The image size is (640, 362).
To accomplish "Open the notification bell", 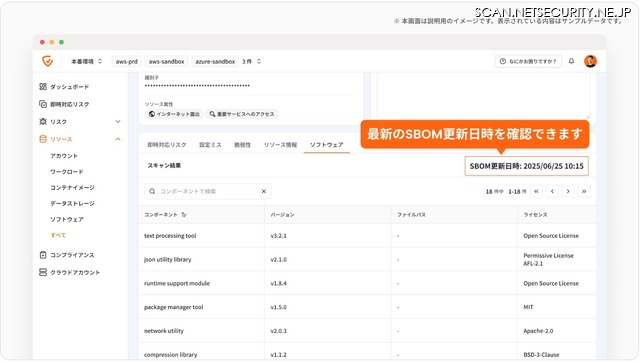I will tap(571, 61).
